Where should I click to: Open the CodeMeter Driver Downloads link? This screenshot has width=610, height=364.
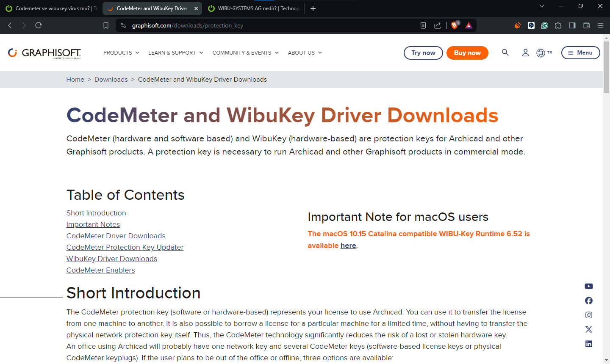coord(116,236)
